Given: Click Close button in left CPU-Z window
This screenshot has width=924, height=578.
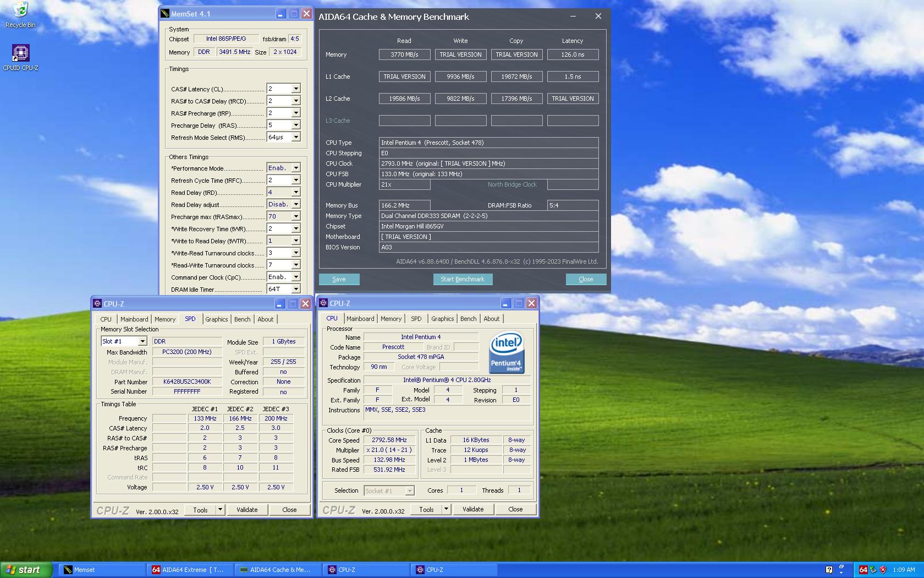Looking at the screenshot, I should 289,510.
